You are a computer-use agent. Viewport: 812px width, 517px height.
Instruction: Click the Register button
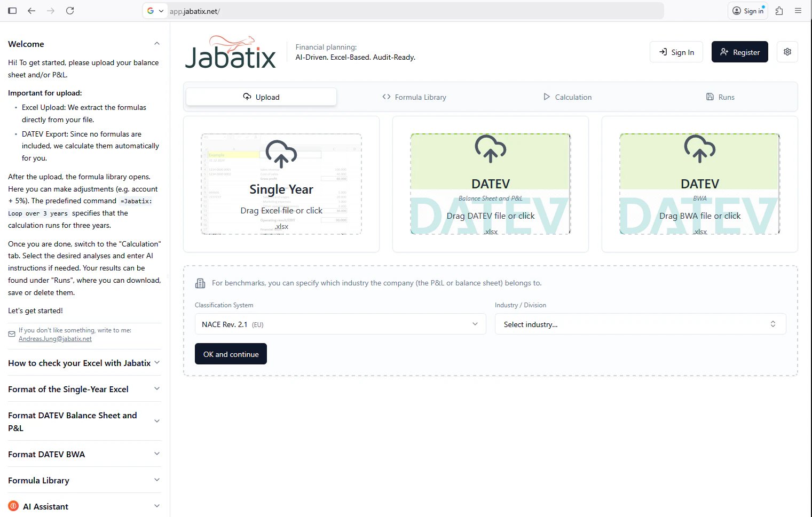tap(739, 52)
